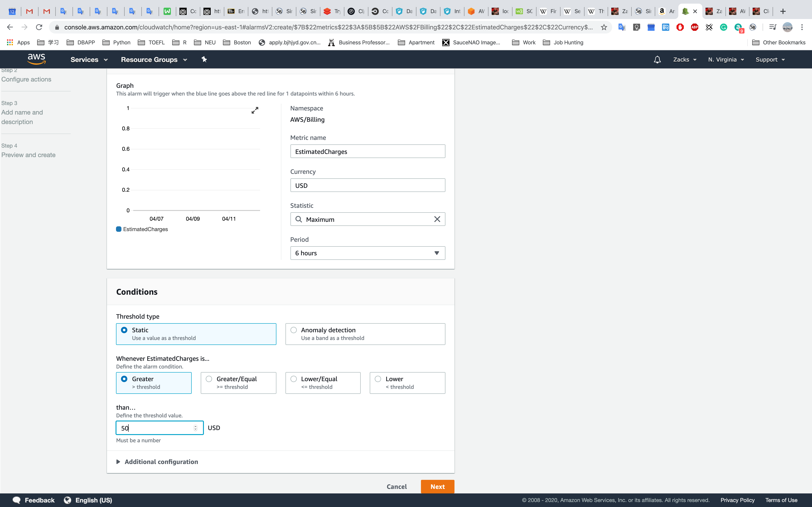The width and height of the screenshot is (812, 507).
Task: Clear the Maximum statistic with X icon
Action: [437, 219]
